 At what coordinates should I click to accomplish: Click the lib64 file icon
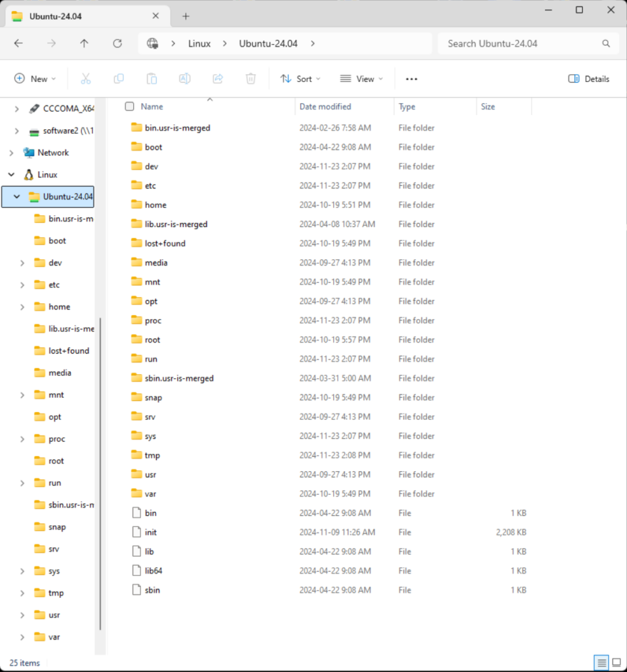[x=136, y=570]
